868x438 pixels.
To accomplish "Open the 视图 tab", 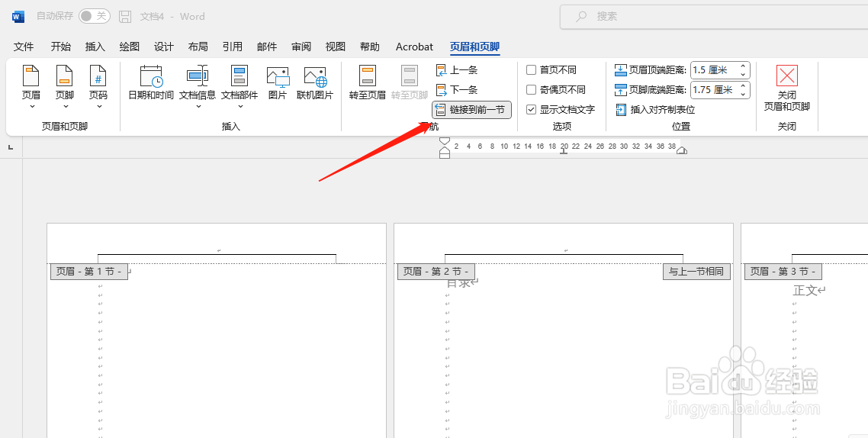I will 336,47.
